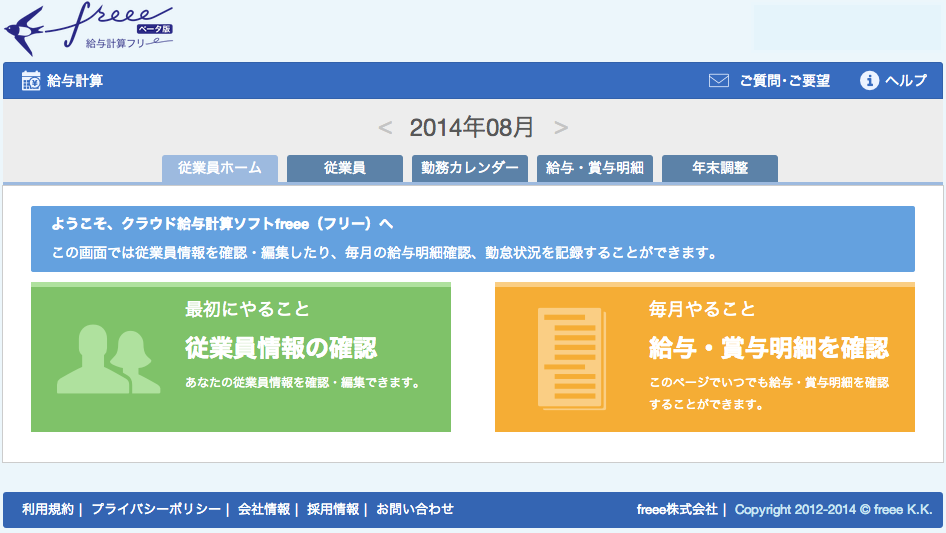The width and height of the screenshot is (946, 533).
Task: Switch to the 従業員 tab
Action: [345, 169]
